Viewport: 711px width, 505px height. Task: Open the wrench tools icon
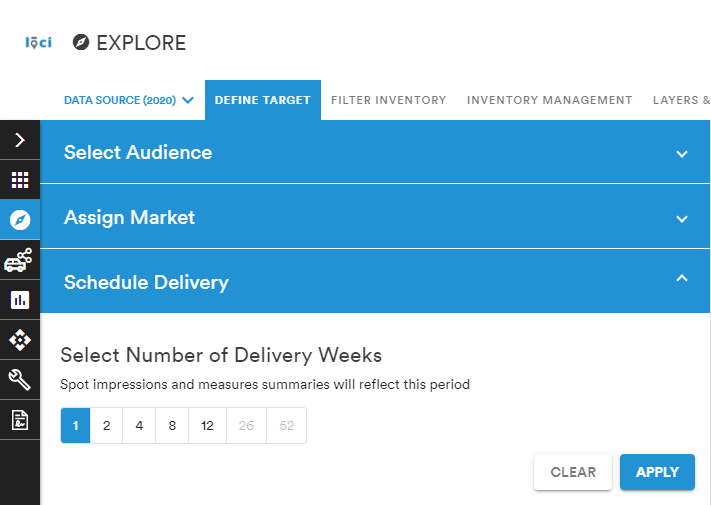20,380
